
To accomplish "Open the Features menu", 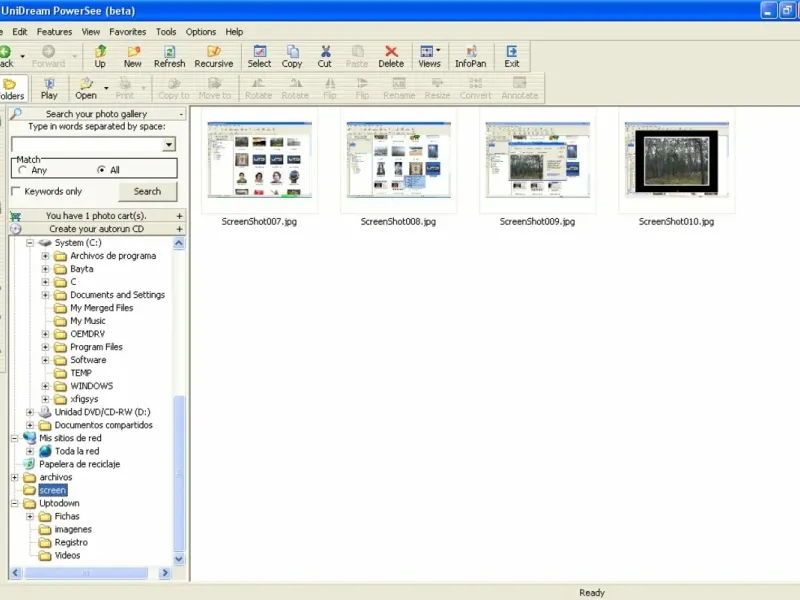I will [54, 32].
